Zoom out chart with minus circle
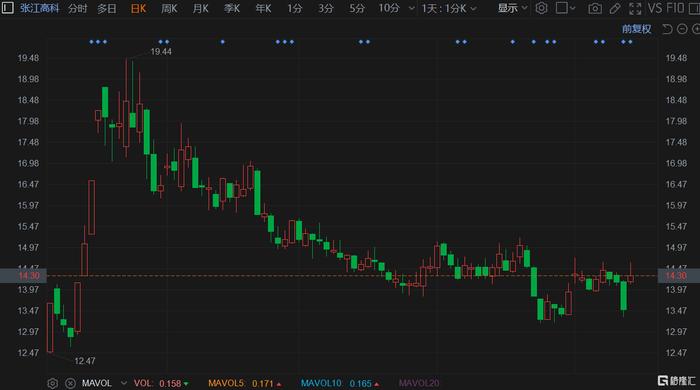This screenshot has width=700, height=390. pyautogui.click(x=682, y=29)
